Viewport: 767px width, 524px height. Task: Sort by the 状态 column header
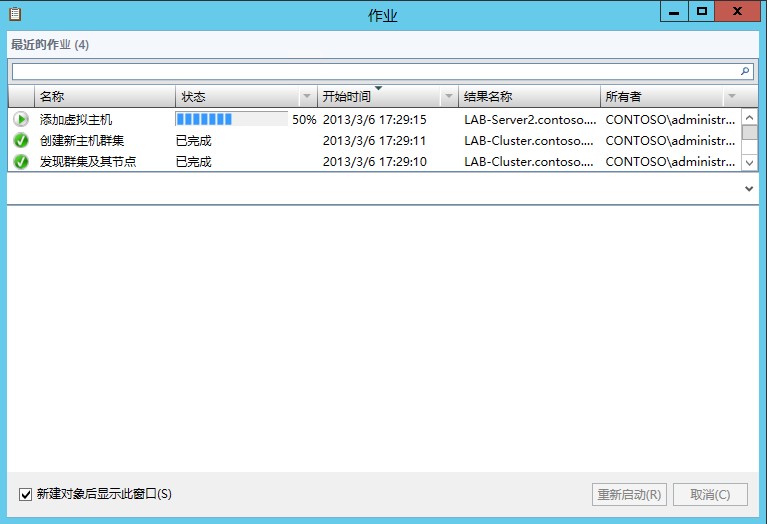tap(237, 96)
